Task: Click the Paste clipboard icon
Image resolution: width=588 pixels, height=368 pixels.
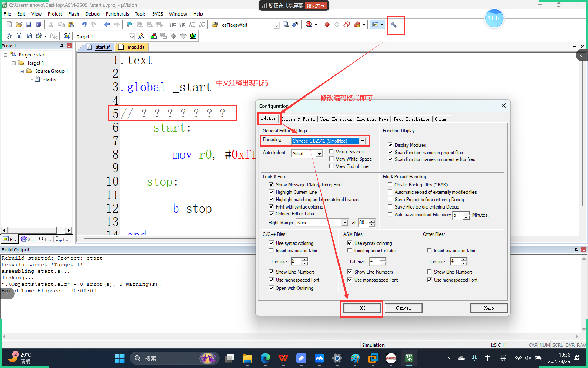Action: coord(71,25)
